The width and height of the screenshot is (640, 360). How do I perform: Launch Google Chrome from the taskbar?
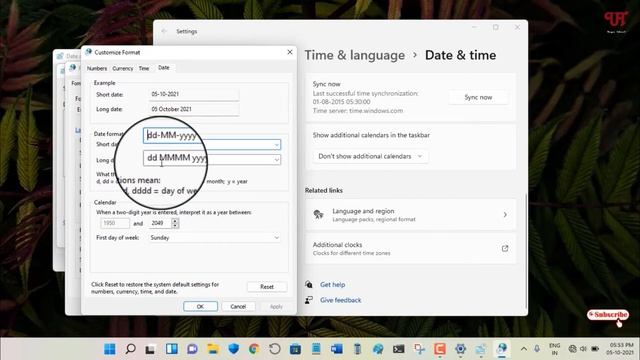point(254,349)
